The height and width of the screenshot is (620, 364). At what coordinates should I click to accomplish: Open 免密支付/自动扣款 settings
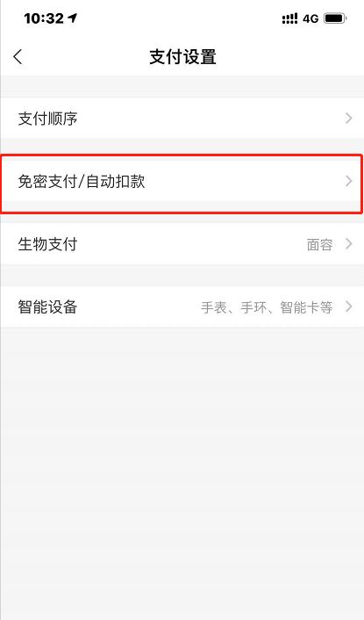tap(182, 181)
